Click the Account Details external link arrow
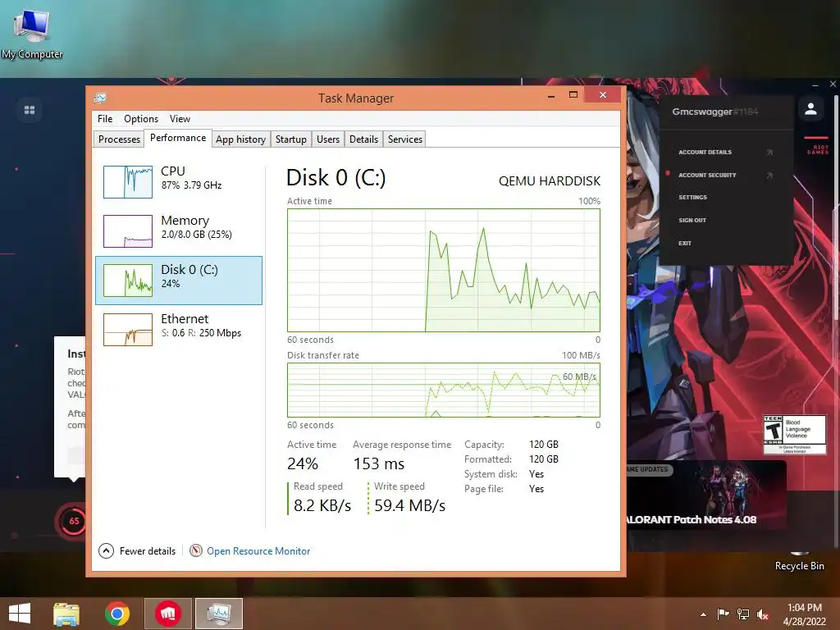Screen dimensions: 840x630 click(769, 152)
